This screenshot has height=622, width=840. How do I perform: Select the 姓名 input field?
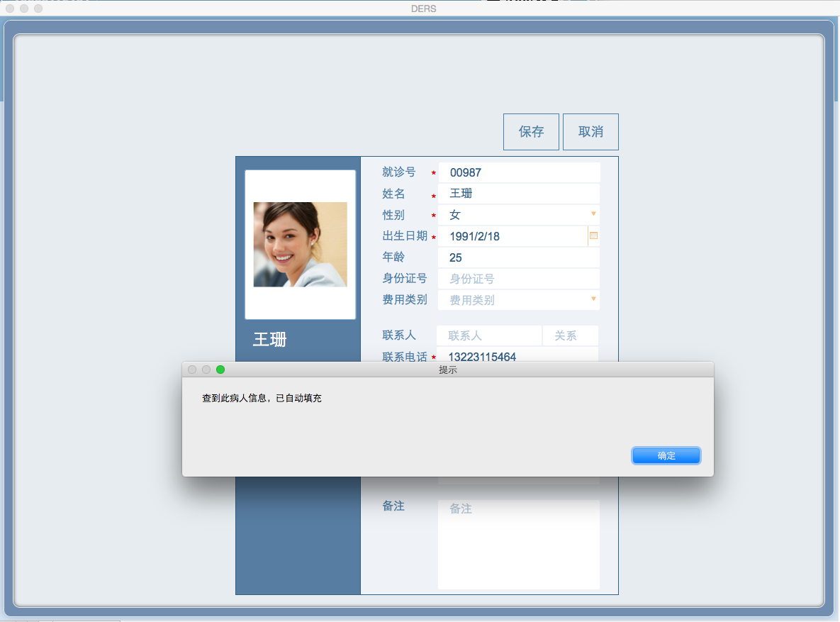tap(519, 194)
